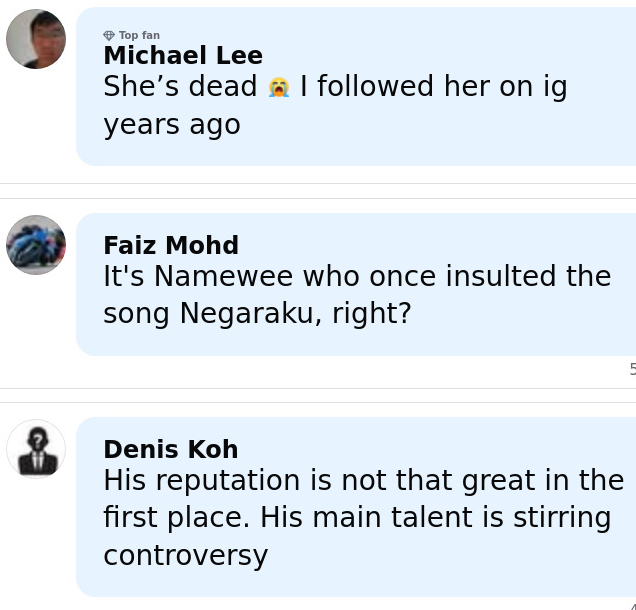The width and height of the screenshot is (636, 610).
Task: Click the Denis Koh name link
Action: click(x=170, y=449)
